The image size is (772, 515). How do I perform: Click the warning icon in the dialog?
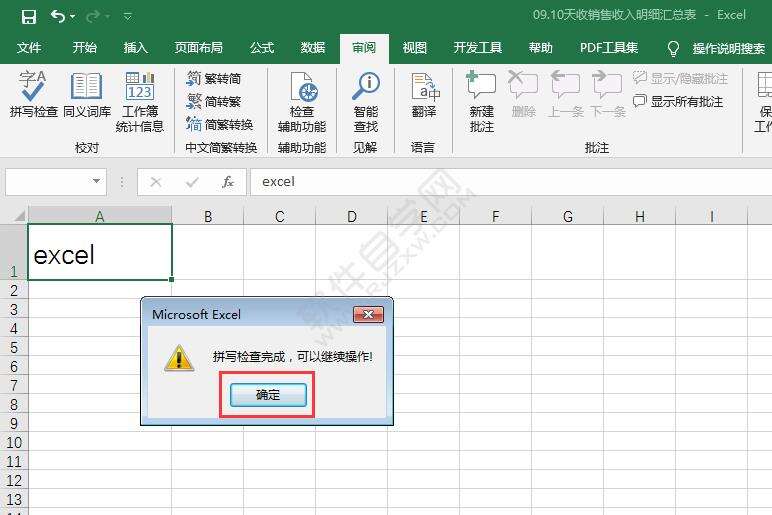coord(178,358)
